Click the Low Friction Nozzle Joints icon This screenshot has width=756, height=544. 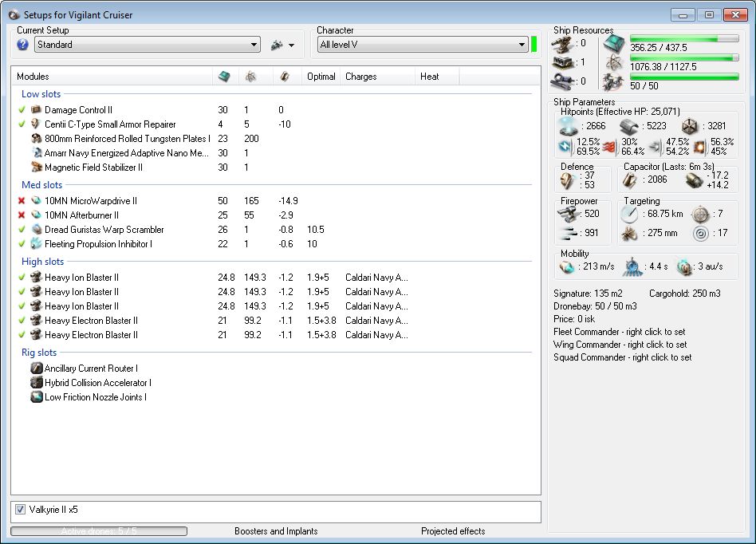point(36,397)
